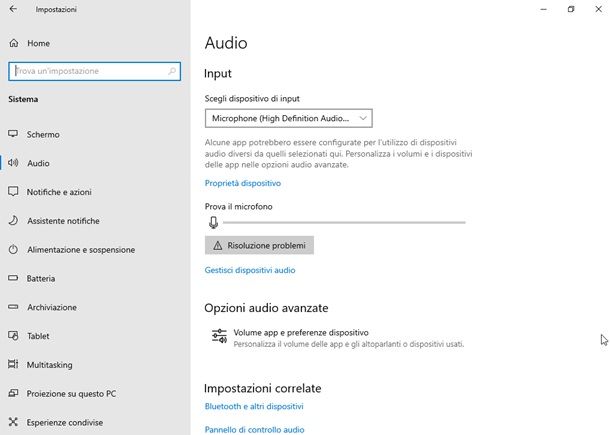The image size is (610, 435).
Task: Click the Schermo monitor icon
Action: coord(13,134)
